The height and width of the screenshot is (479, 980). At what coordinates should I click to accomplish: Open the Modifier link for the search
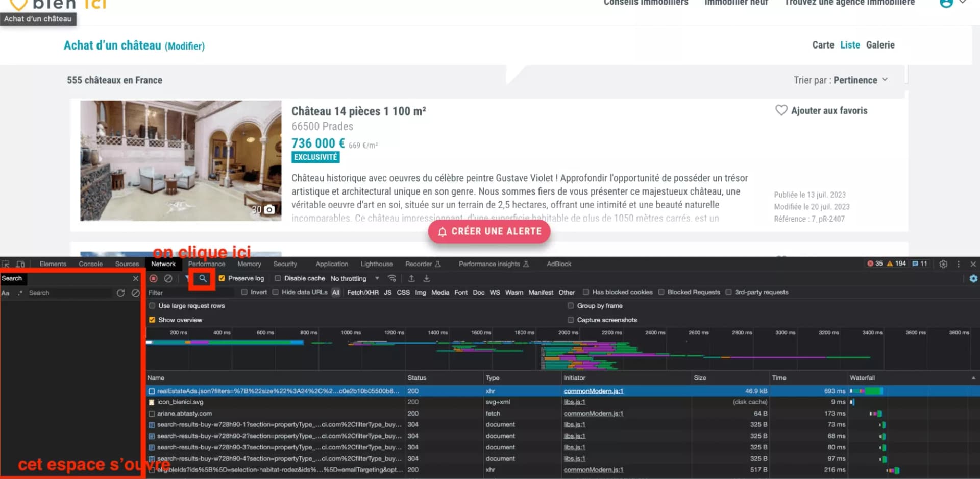184,46
